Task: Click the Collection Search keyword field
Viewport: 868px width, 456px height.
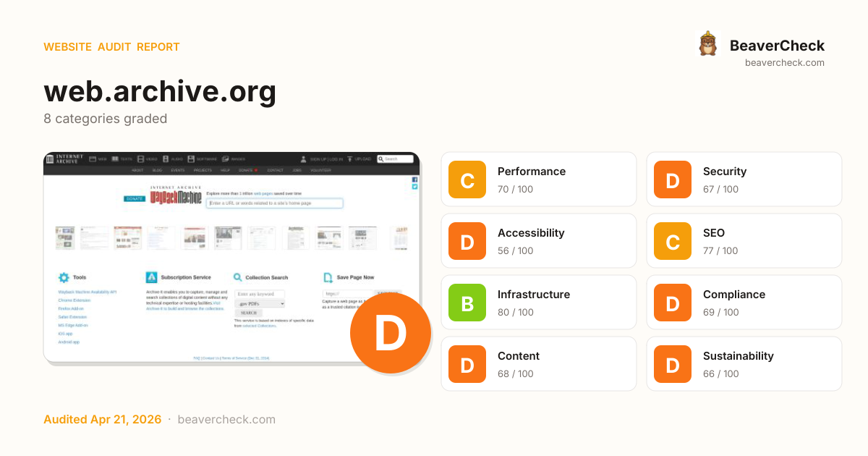Action: pos(259,294)
